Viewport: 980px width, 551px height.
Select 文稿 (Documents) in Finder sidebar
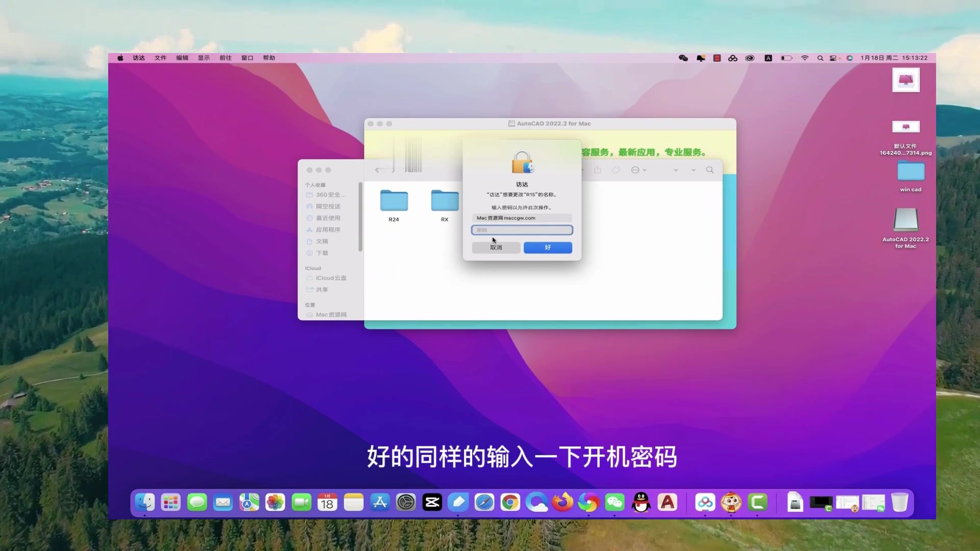pos(317,242)
